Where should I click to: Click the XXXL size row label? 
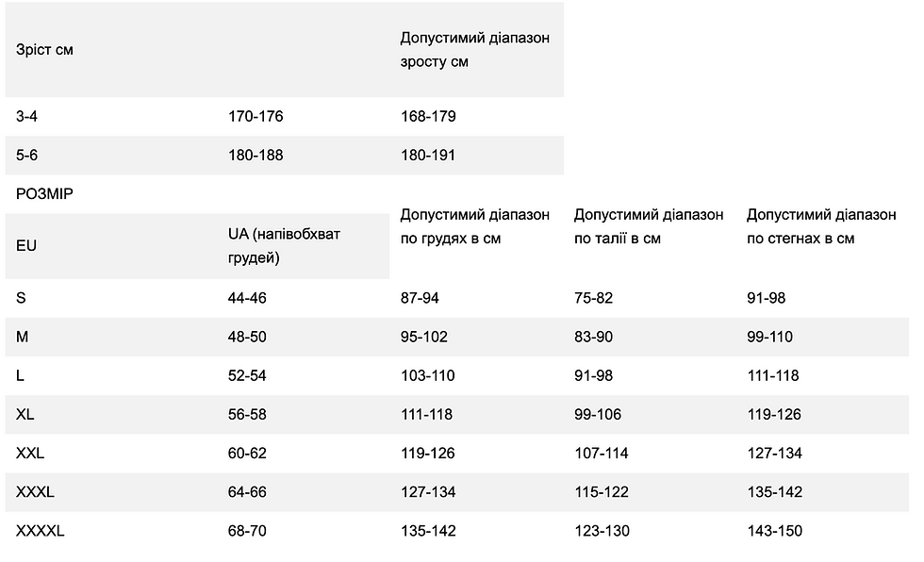[35, 491]
